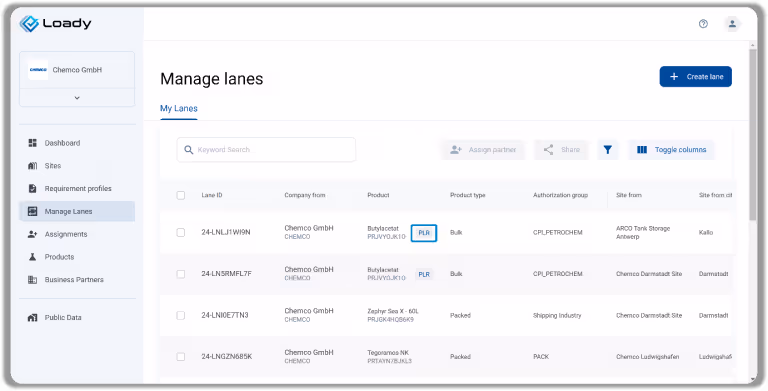The width and height of the screenshot is (768, 391).
Task: Check the box for lane 24-LN5RMFL7F
Action: pos(181,274)
